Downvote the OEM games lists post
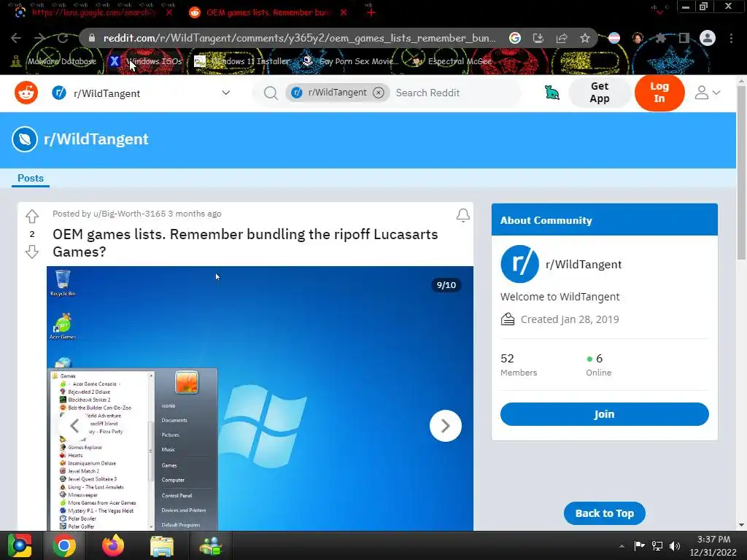This screenshot has width=747, height=560. click(x=32, y=252)
